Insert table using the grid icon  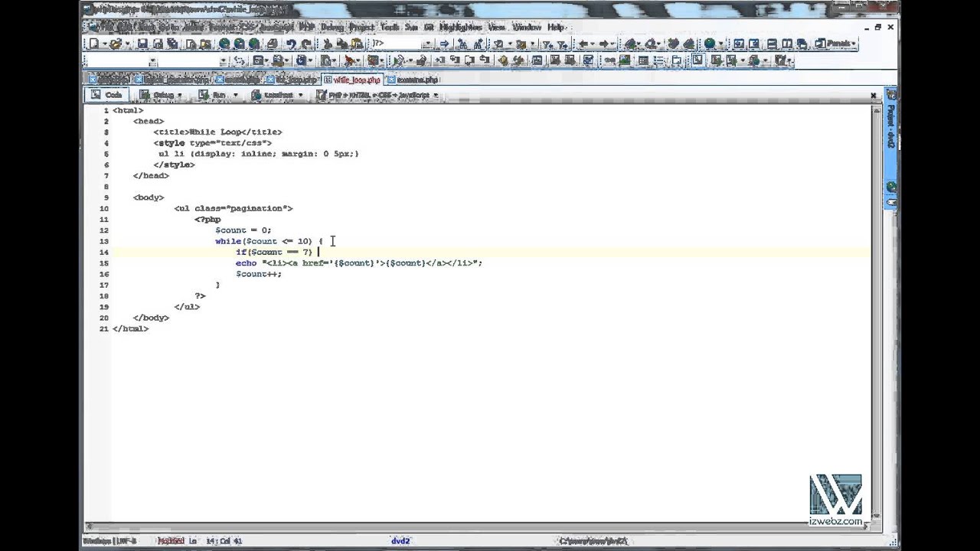(x=643, y=60)
